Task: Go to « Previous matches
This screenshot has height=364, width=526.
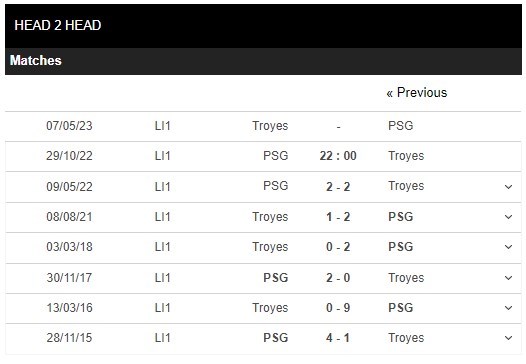Action: 417,93
